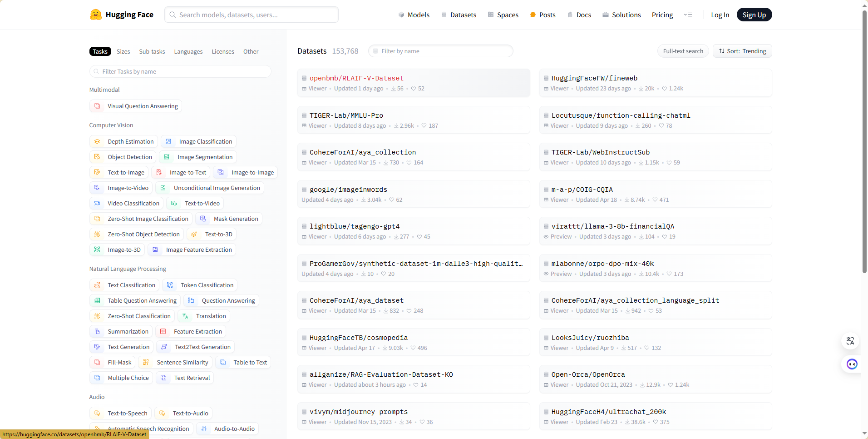Click the Translation task icon
This screenshot has width=868, height=439.
(x=186, y=316)
